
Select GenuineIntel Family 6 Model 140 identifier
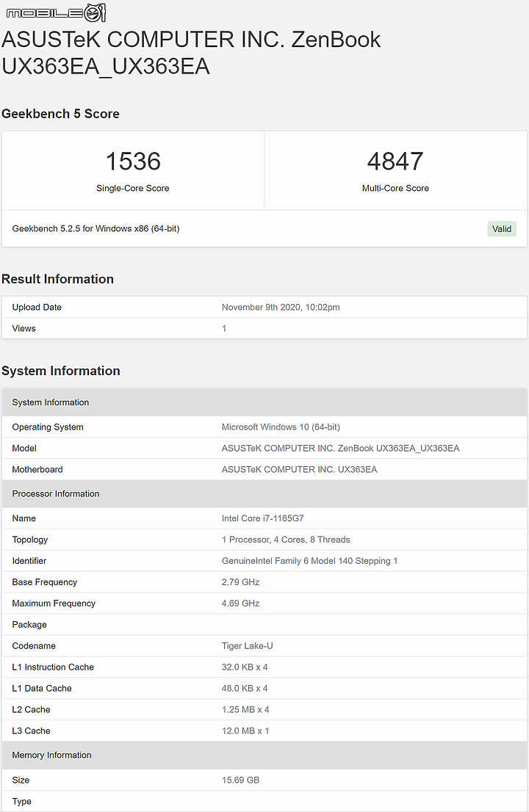click(x=310, y=561)
